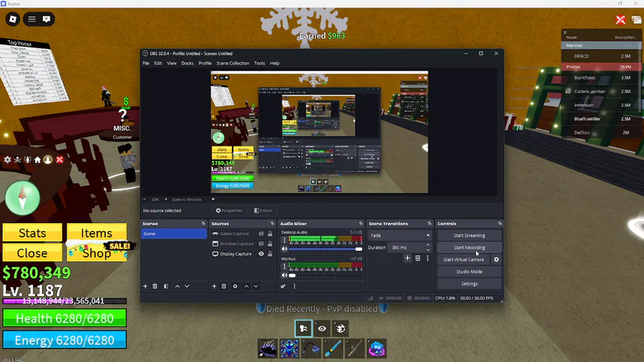Click the red crossed swords icon top right
644x362 pixels.
620,20
